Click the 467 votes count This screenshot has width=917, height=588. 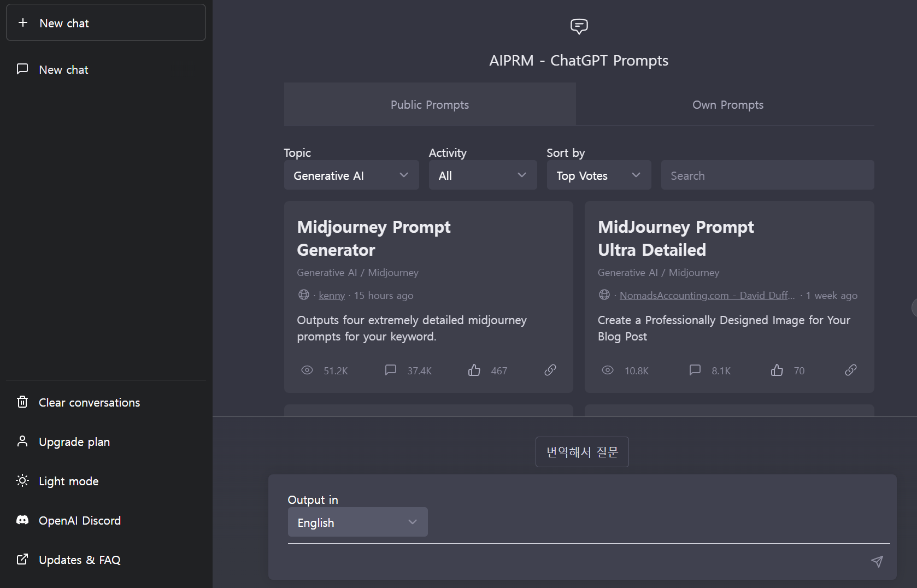click(x=499, y=371)
